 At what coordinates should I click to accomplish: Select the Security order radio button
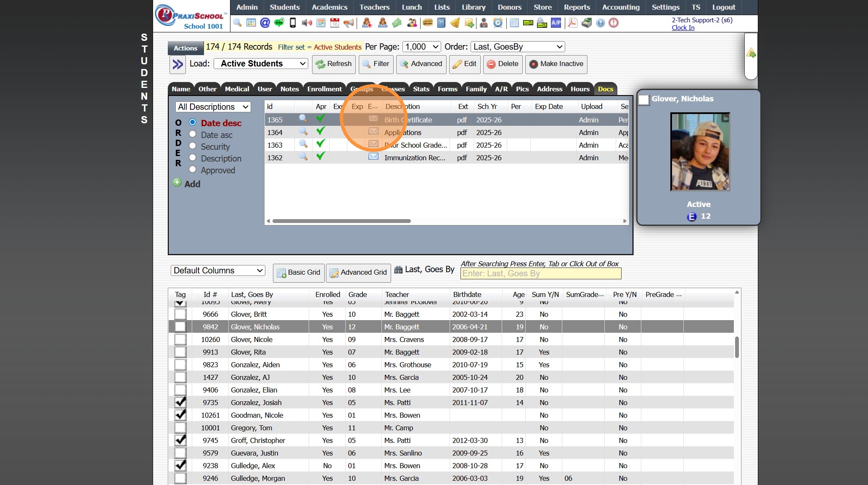[x=193, y=146]
